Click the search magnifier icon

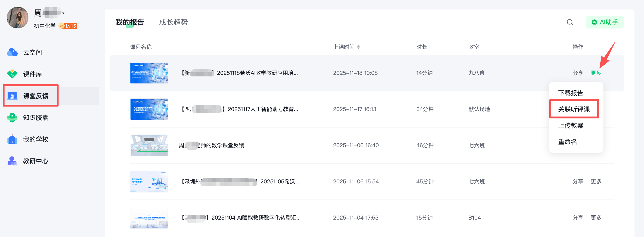(x=570, y=22)
